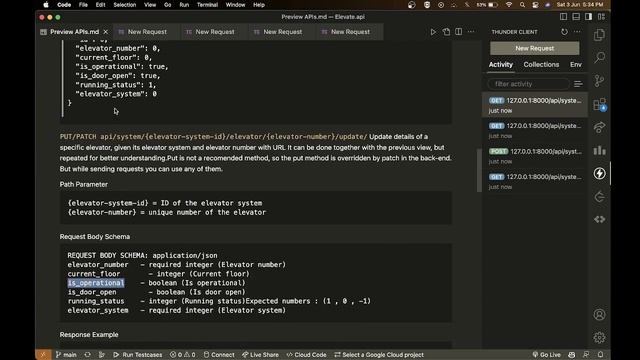Toggle secondary sidebar layout icon
The height and width of the screenshot is (360, 640).
tap(589, 17)
